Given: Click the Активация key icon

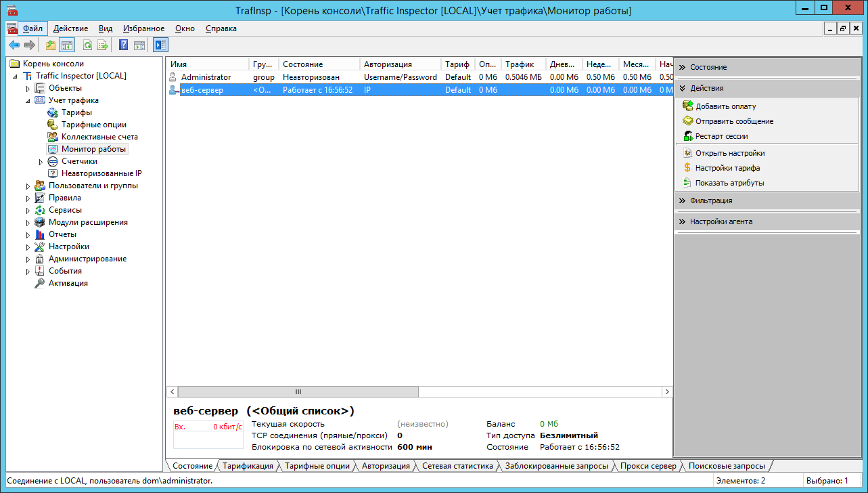Looking at the screenshot, I should point(40,283).
